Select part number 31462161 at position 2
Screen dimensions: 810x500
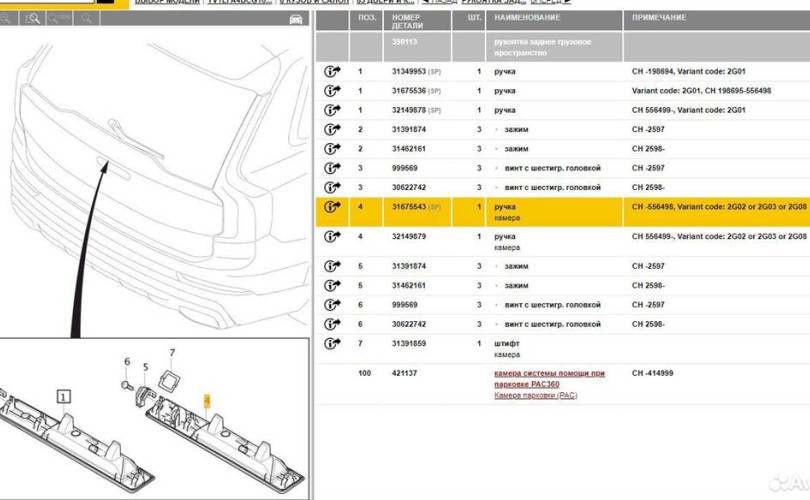(x=412, y=148)
